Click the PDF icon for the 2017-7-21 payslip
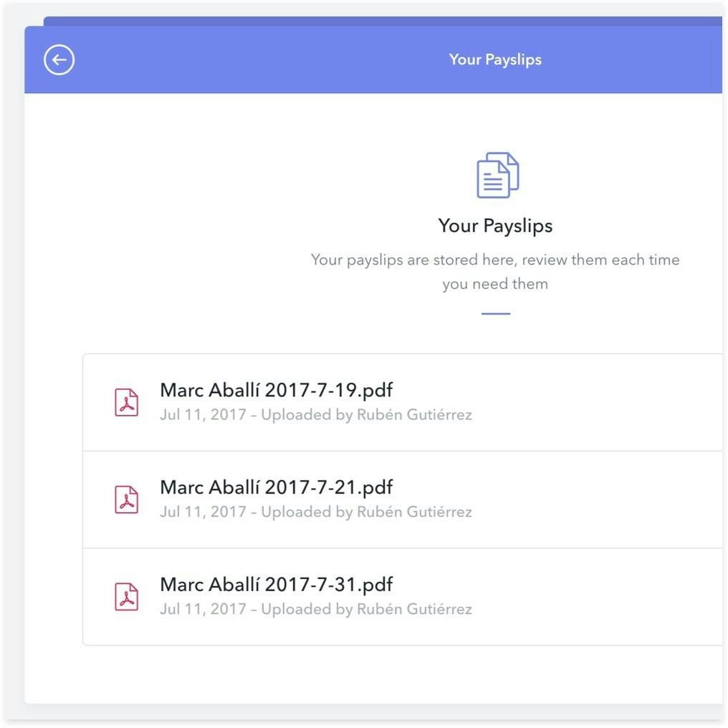This screenshot has height=728, width=728. point(127,499)
